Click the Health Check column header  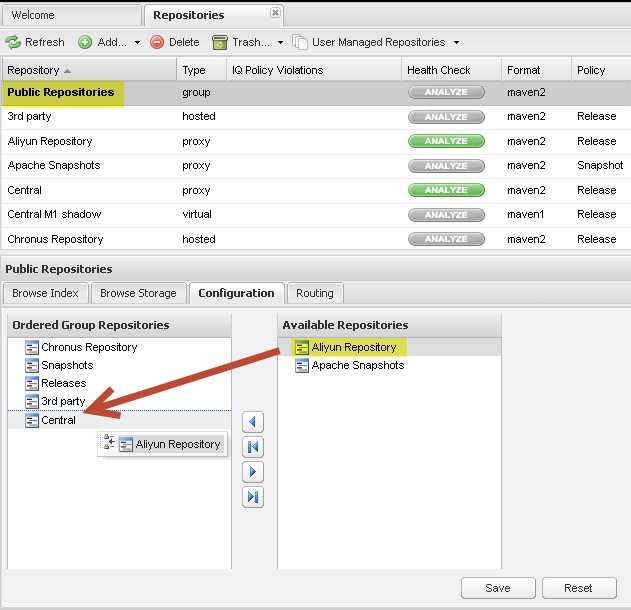click(452, 70)
